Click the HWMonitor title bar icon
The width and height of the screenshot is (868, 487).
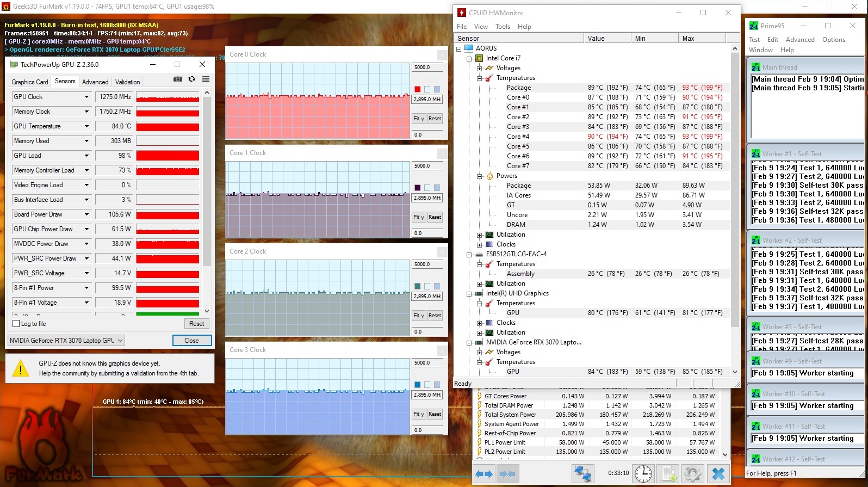pos(462,13)
